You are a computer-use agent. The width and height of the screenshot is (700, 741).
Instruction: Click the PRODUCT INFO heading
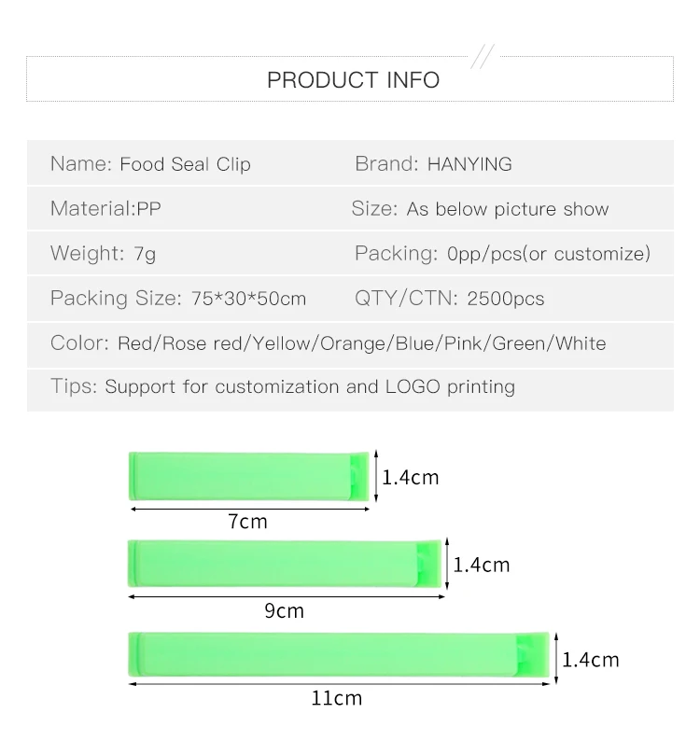pyautogui.click(x=353, y=80)
